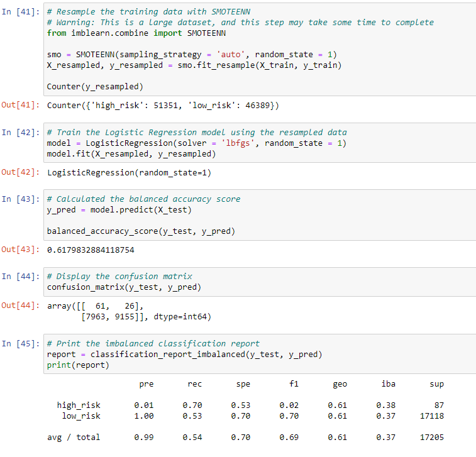Click the In [44] cell prompt
The width and height of the screenshot is (476, 457).
tap(20, 277)
